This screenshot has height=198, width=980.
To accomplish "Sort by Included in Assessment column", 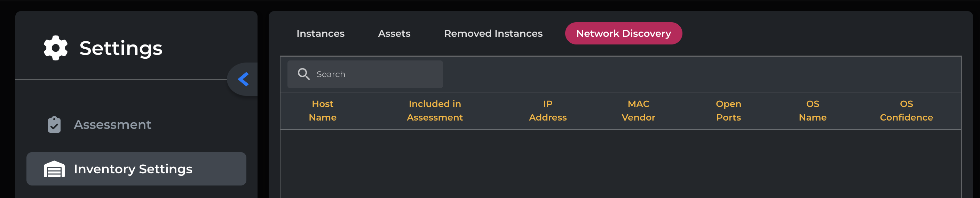I will tap(434, 110).
